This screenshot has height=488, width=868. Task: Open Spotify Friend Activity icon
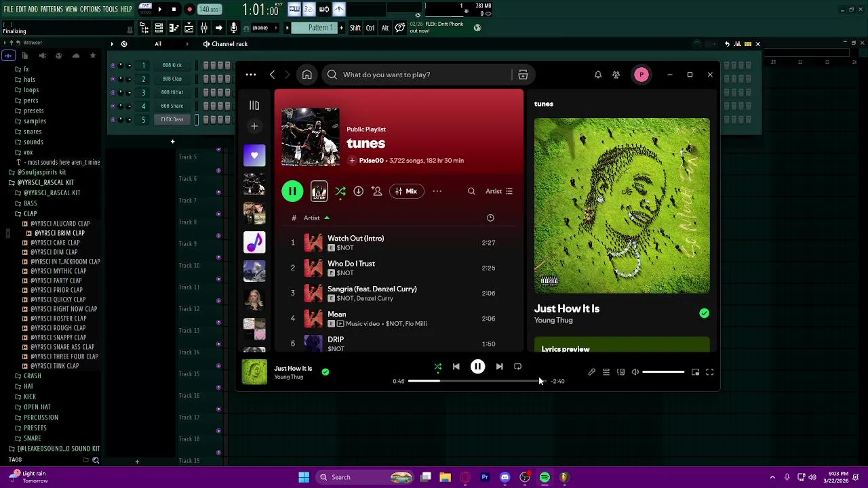click(x=616, y=75)
